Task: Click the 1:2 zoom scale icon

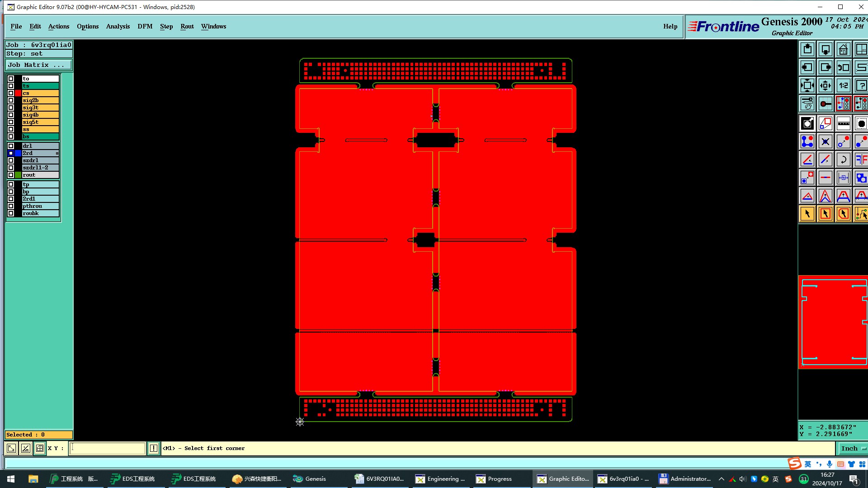Action: tap(843, 85)
